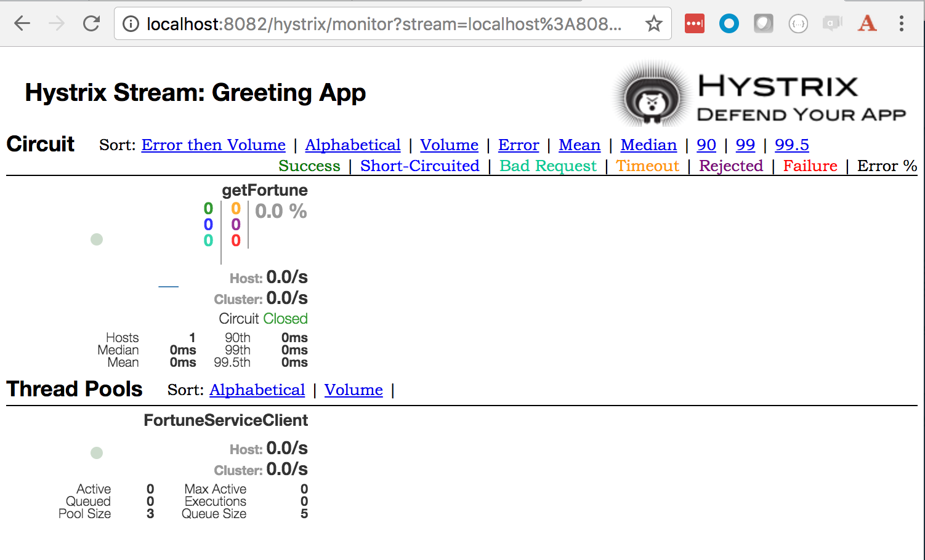This screenshot has width=925, height=560.
Task: Click the Hystrix Stream: Greeting App heading
Action: tap(195, 92)
